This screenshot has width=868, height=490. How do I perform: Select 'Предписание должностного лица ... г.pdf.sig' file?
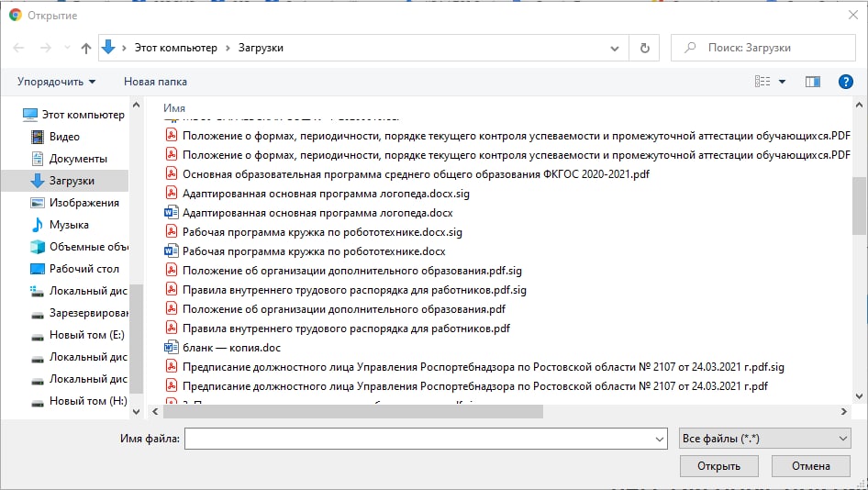[475, 367]
